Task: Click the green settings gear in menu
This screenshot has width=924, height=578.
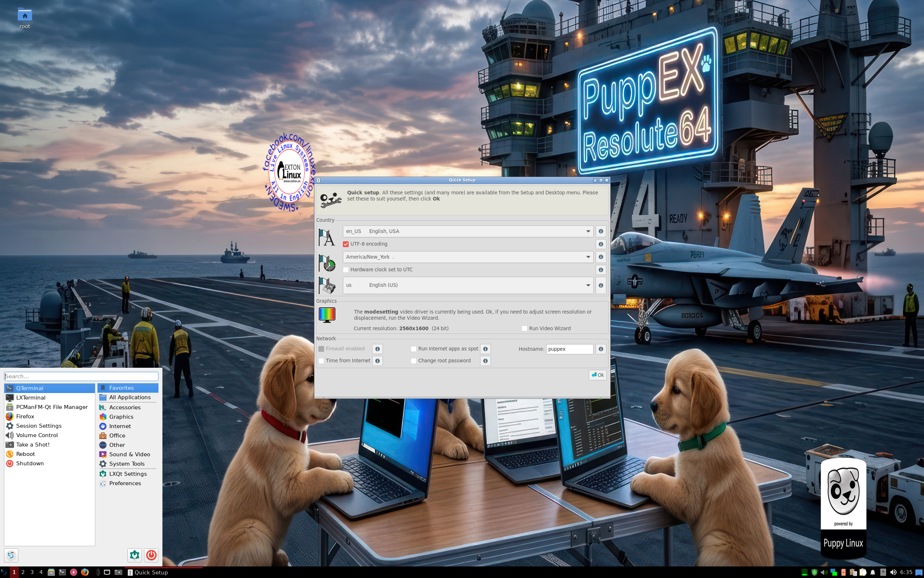Action: point(134,555)
